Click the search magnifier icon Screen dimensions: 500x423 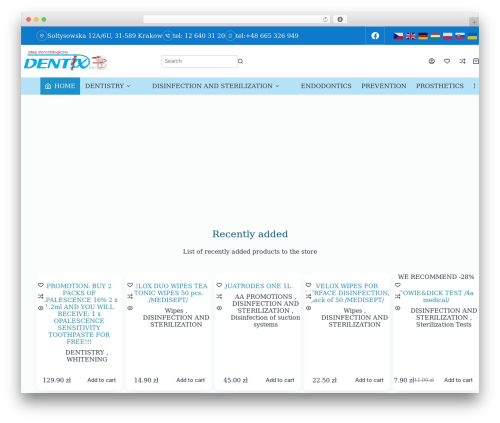tap(240, 61)
